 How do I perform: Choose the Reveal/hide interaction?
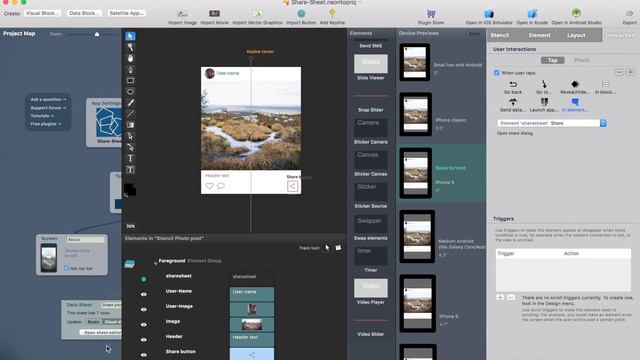point(575,87)
